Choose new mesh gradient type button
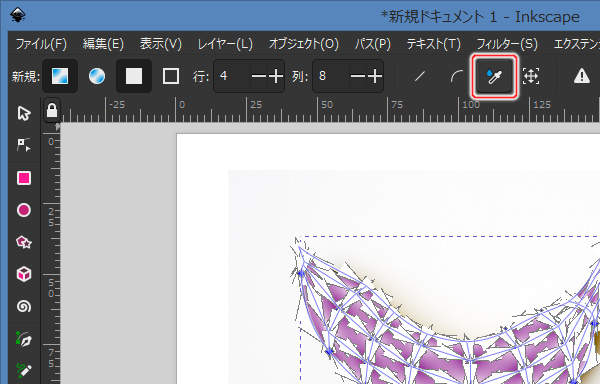This screenshot has width=600, height=384. tap(60, 76)
